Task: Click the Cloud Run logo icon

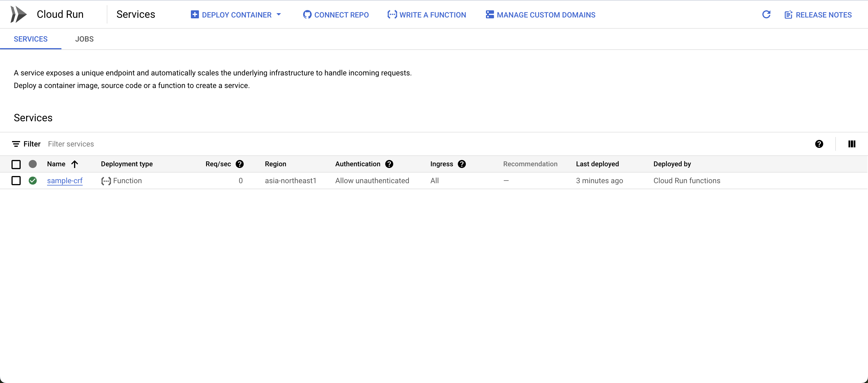Action: (x=18, y=14)
